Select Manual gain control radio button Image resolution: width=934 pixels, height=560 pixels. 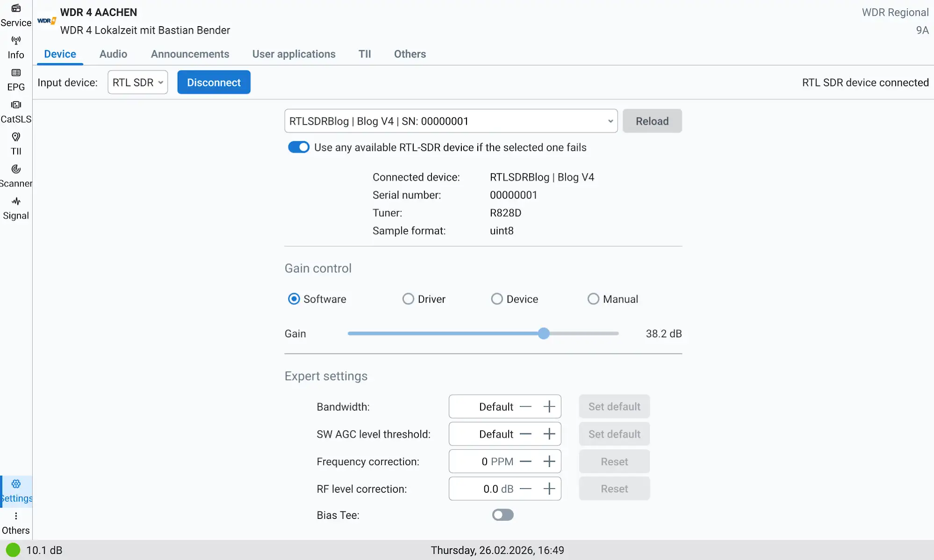[593, 299]
